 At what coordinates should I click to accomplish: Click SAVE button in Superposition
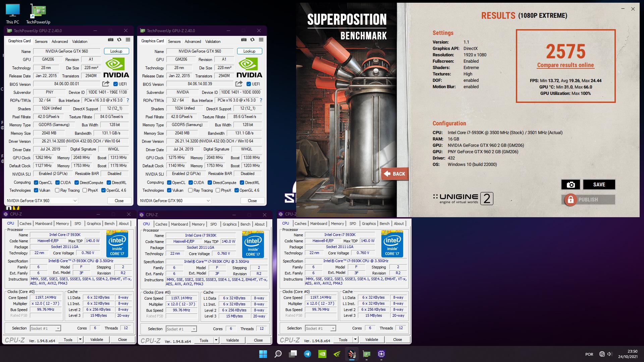(x=599, y=185)
